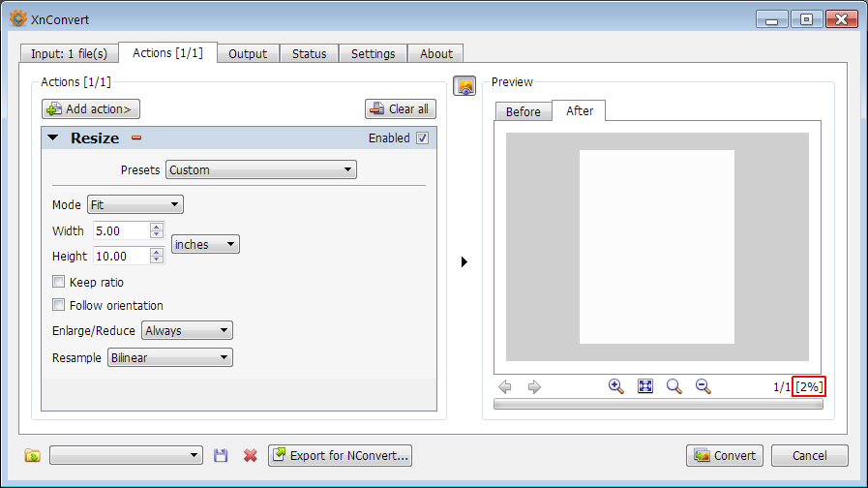Screen dimensions: 868x488
Task: Fit preview image to window
Action: coord(645,386)
